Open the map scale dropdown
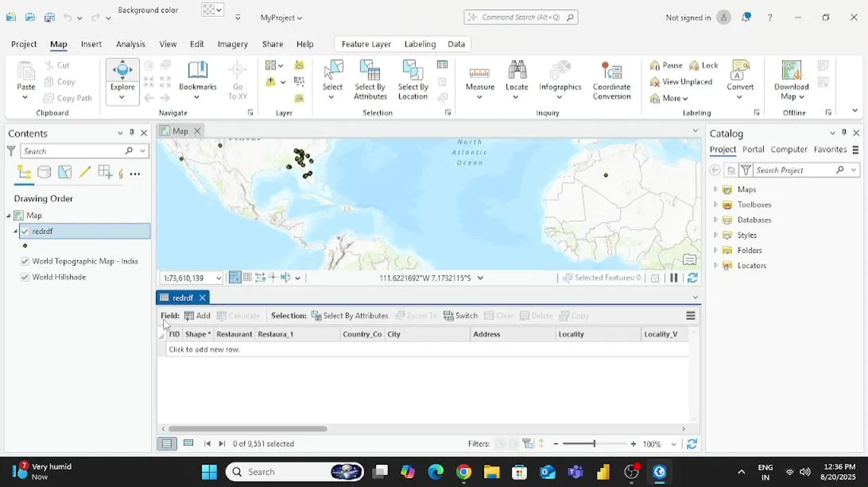 click(218, 278)
